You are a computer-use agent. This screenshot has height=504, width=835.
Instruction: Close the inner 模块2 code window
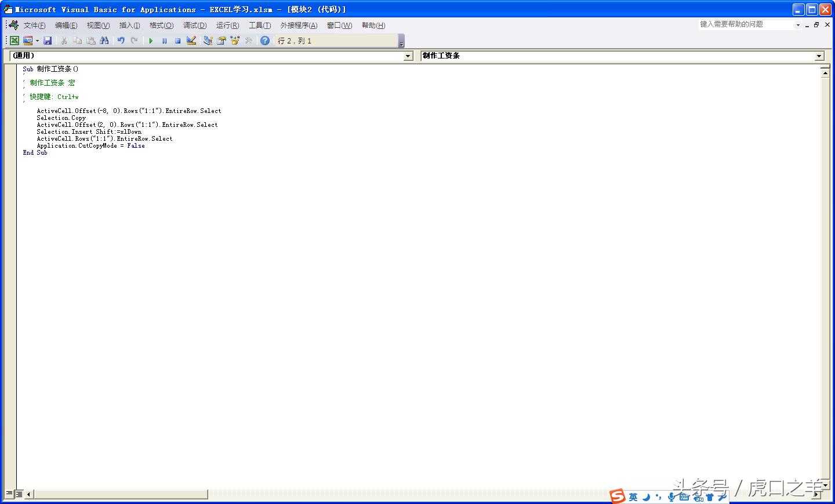827,25
